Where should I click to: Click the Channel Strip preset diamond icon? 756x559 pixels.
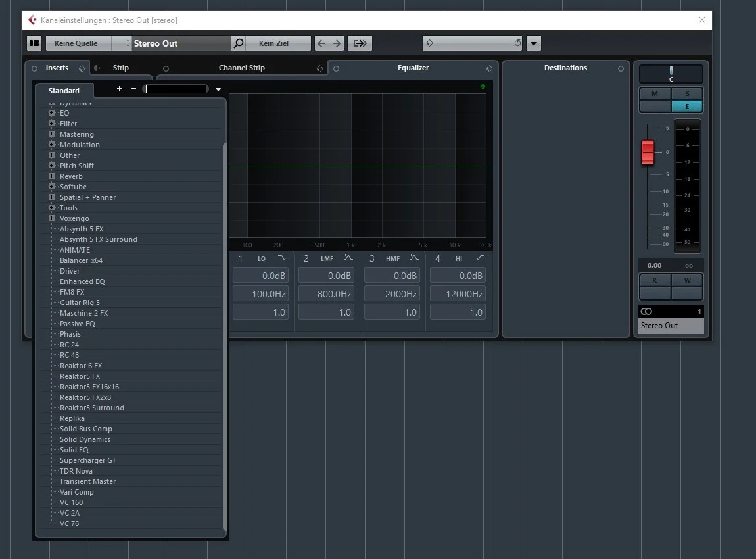click(319, 68)
